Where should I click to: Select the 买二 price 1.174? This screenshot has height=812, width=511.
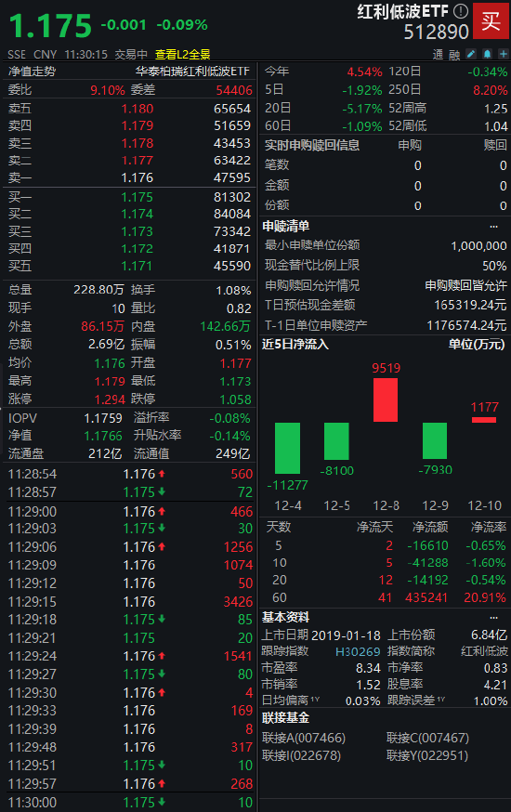(138, 215)
